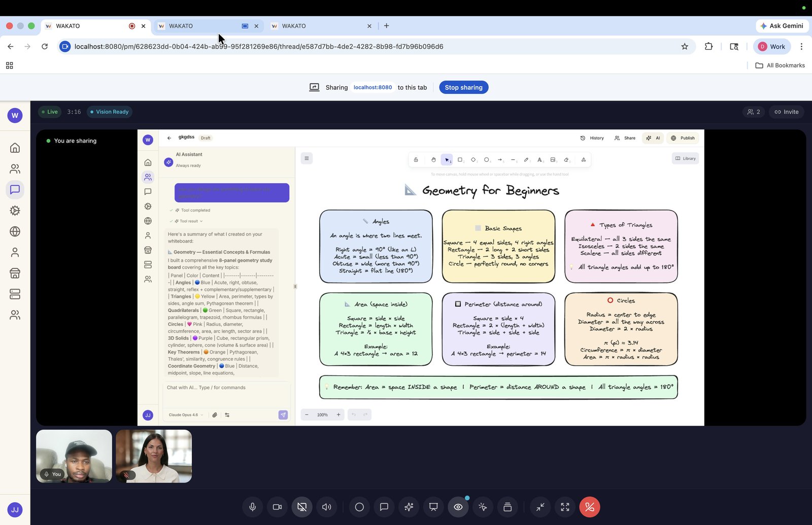The height and width of the screenshot is (525, 812).
Task: Open the participants count badge
Action: click(x=754, y=112)
